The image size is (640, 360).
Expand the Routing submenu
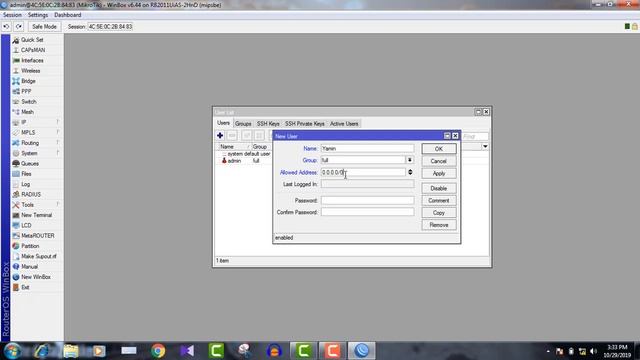pyautogui.click(x=30, y=143)
